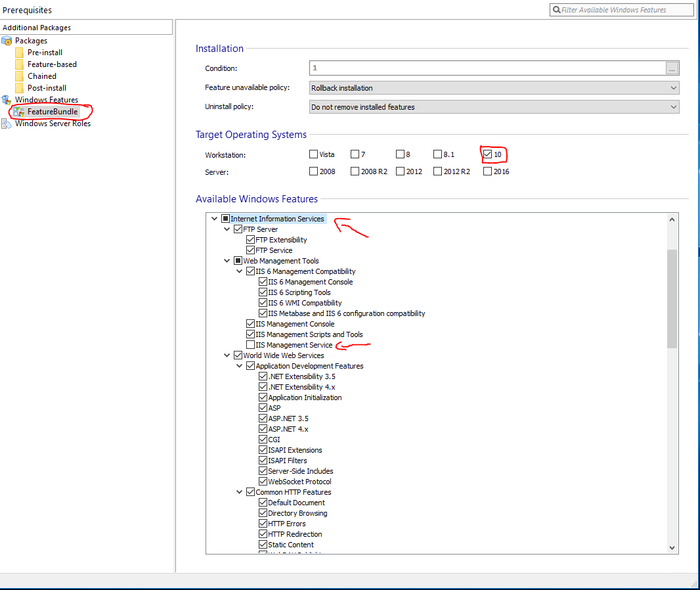Select the Pre-install folder icon
This screenshot has width=700, height=590.
point(20,53)
